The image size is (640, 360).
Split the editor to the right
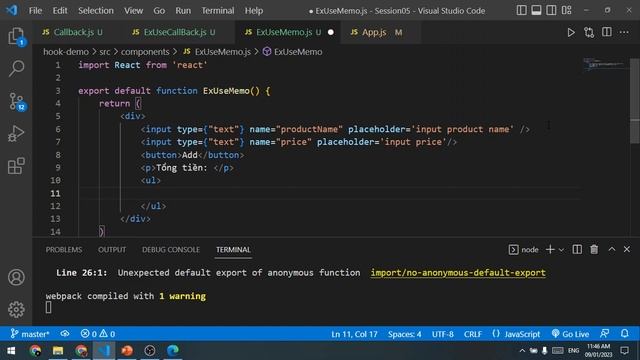pyautogui.click(x=607, y=32)
